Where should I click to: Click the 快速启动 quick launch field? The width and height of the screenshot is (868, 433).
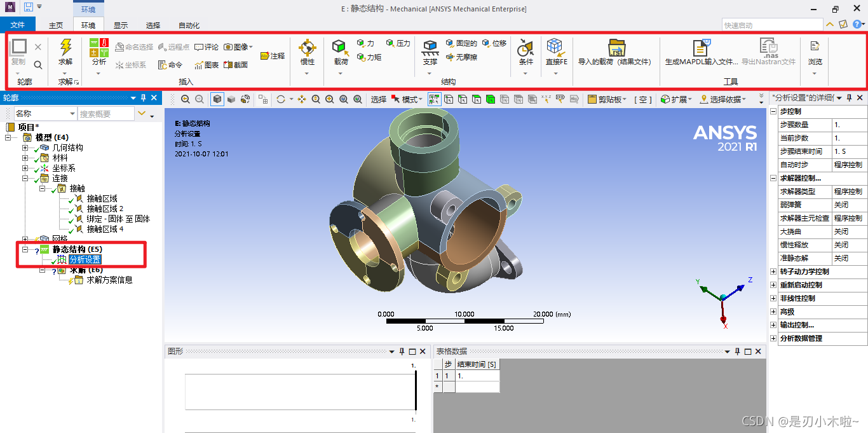pyautogui.click(x=772, y=25)
